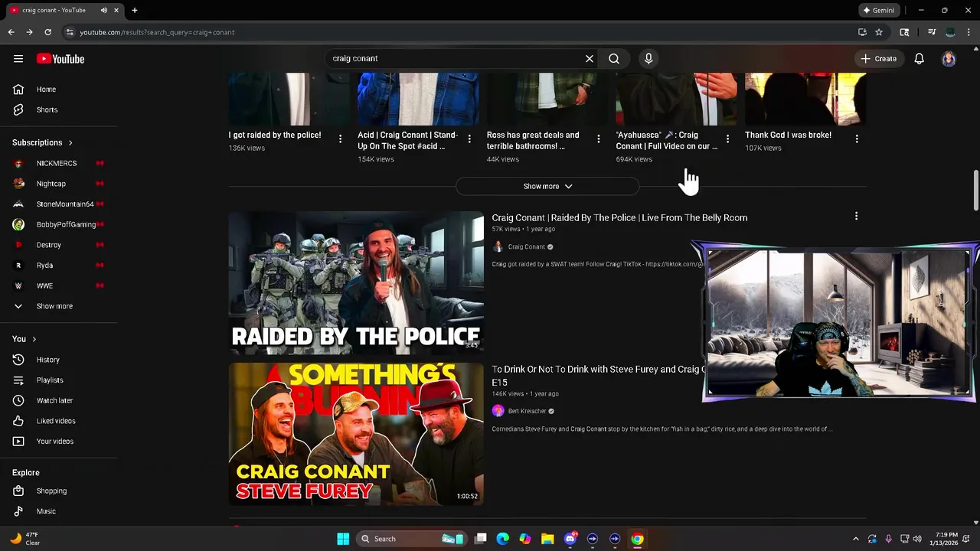Reload the page with the browser refresh icon
This screenshot has width=980, height=551.
tap(47, 32)
